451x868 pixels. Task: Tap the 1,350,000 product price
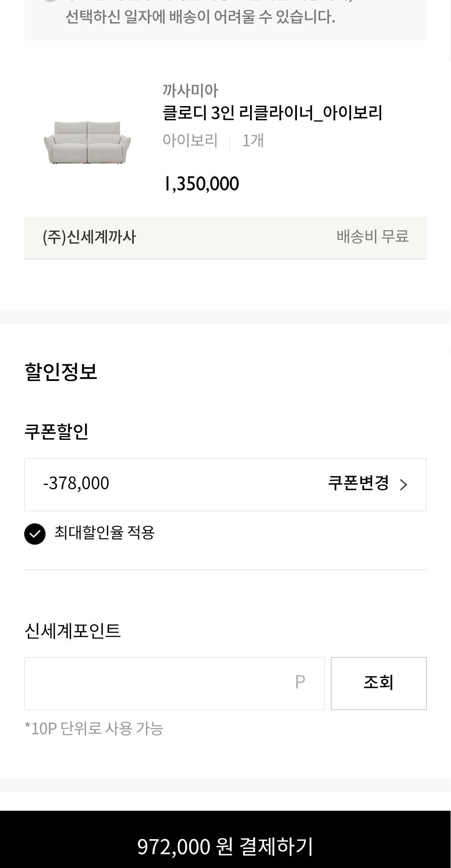click(x=201, y=184)
